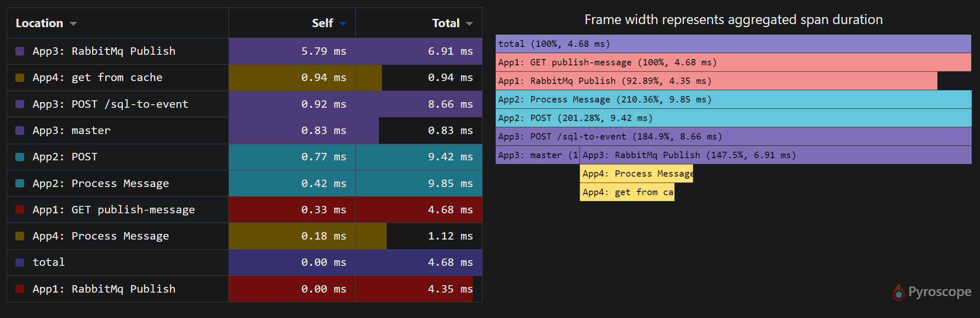Click color swatch beside total row
Image resolution: width=980 pixels, height=318 pixels.
20,262
